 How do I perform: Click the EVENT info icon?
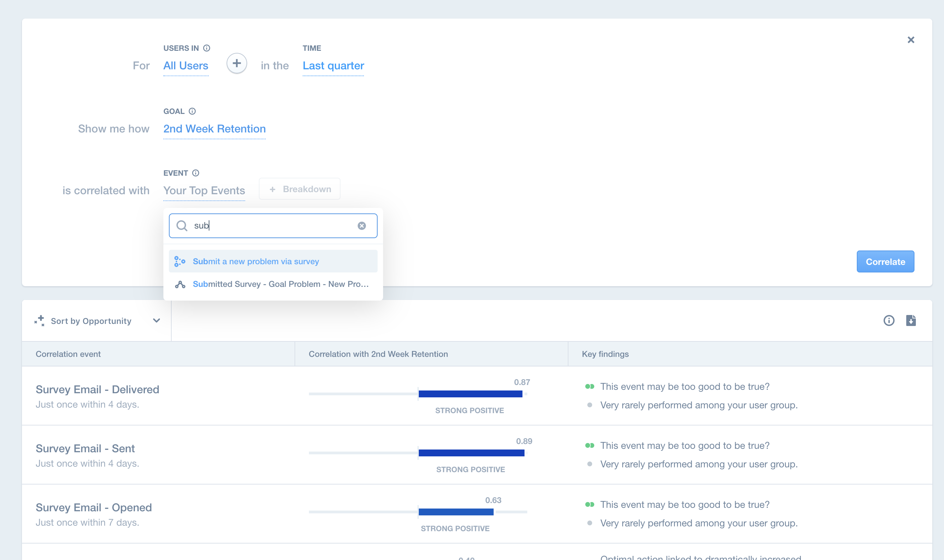point(196,173)
